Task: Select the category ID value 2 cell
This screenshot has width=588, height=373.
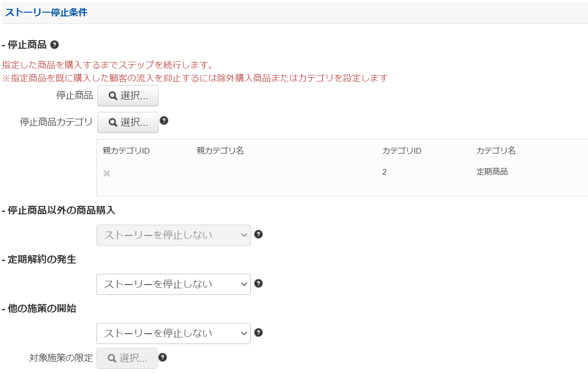Action: 385,172
